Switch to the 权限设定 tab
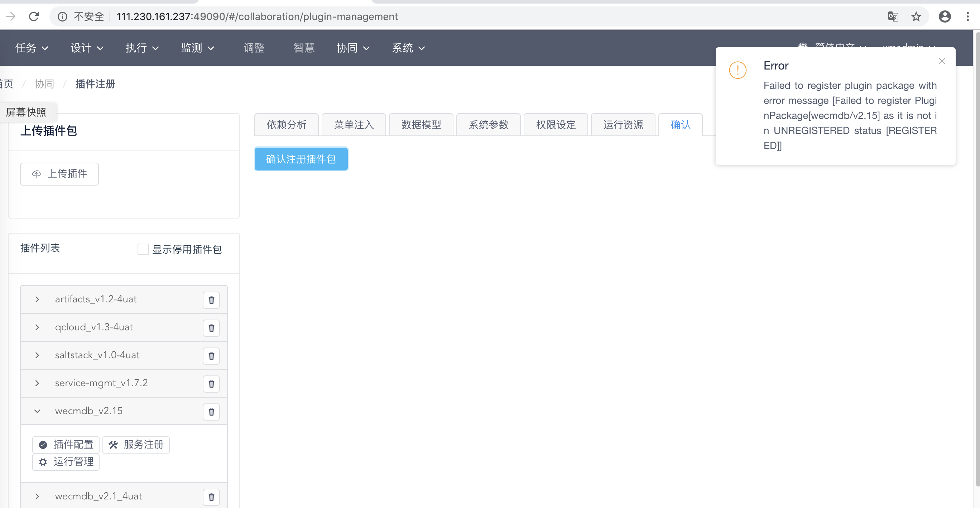 coord(556,124)
